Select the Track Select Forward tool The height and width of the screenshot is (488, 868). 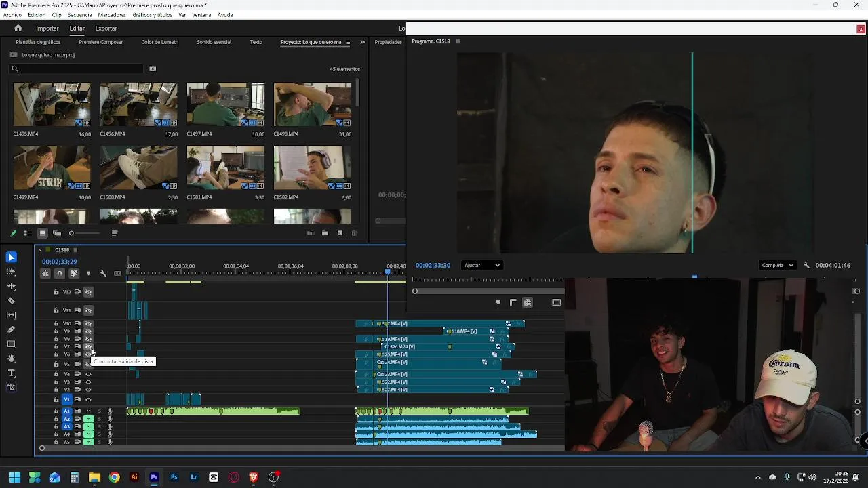[x=11, y=272]
